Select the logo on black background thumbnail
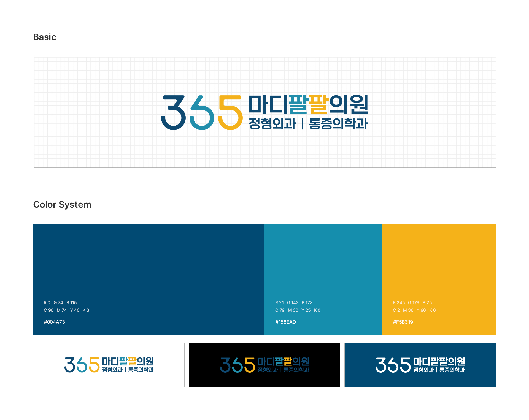 point(264,365)
